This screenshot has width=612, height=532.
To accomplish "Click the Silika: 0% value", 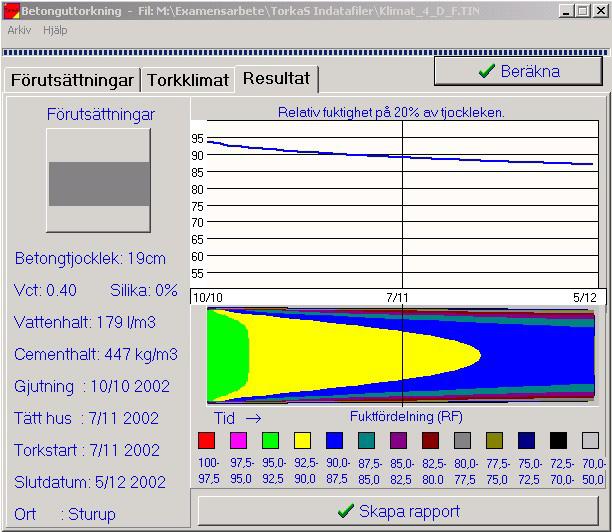I will pos(144,290).
